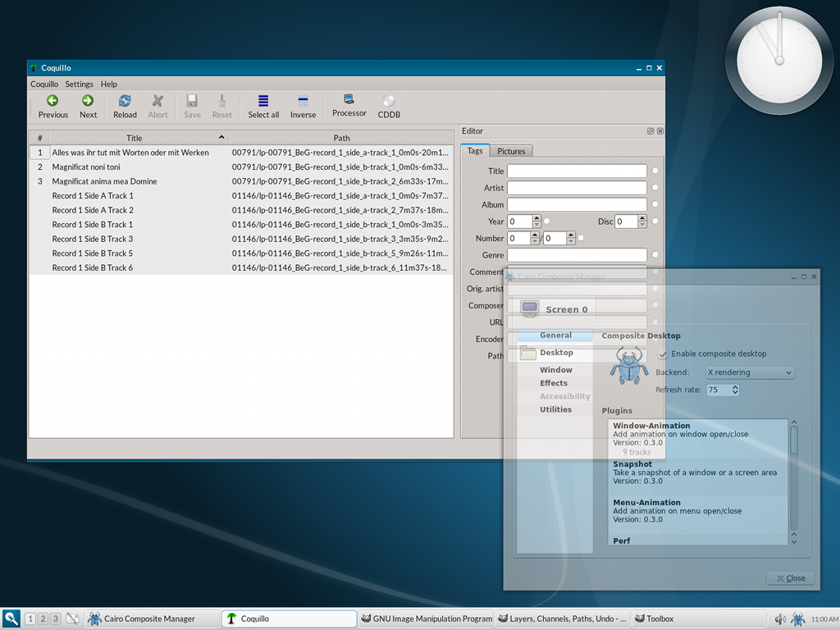Click the Cairo bug tray icon
The height and width of the screenshot is (630, 840).
click(797, 619)
